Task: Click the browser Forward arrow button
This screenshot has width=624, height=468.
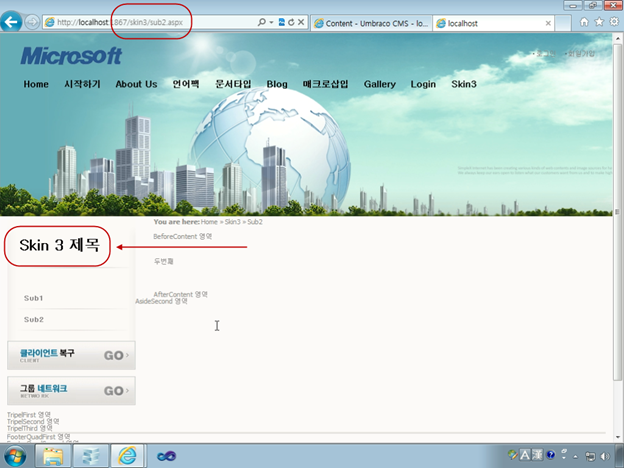Action: (x=32, y=22)
